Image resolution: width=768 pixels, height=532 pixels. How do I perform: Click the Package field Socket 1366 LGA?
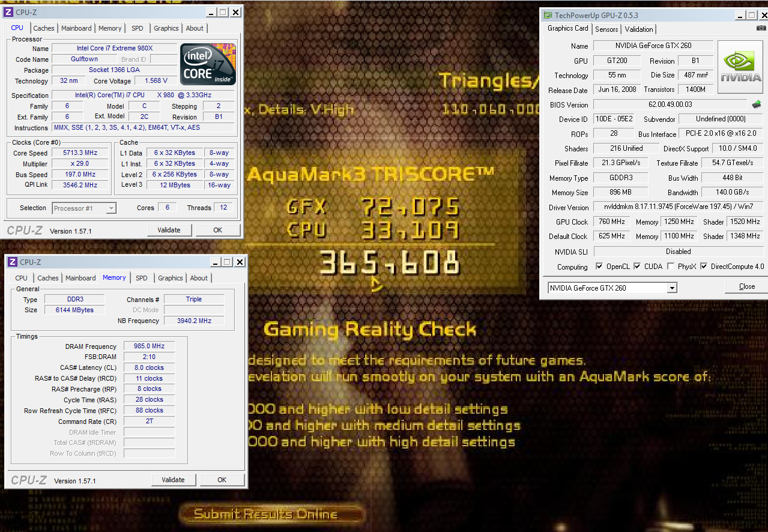115,70
